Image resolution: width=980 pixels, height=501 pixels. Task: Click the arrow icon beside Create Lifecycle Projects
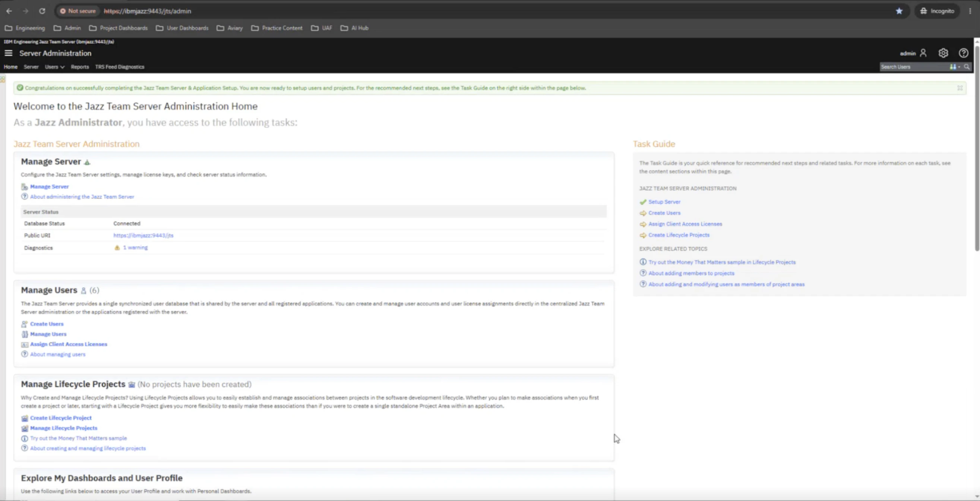pos(643,235)
